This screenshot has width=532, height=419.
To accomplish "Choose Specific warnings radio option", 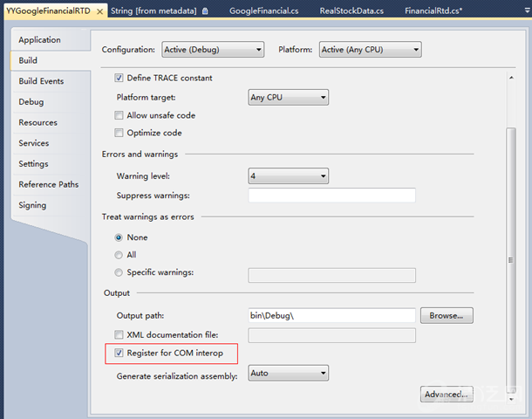I will click(x=119, y=272).
